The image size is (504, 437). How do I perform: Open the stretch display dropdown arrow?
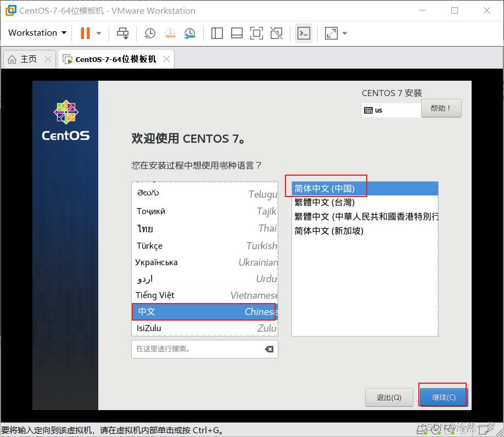(x=345, y=33)
